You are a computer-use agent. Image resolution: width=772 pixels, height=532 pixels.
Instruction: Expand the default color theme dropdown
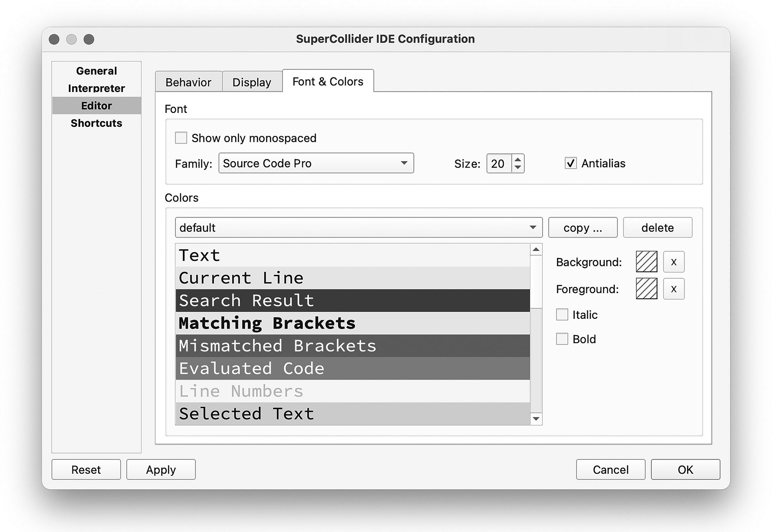tap(358, 228)
